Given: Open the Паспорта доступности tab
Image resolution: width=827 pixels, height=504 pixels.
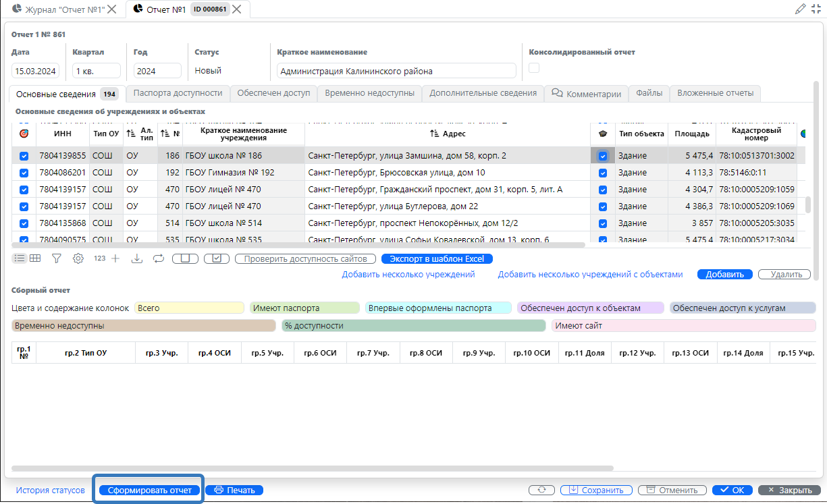Looking at the screenshot, I should coord(178,93).
